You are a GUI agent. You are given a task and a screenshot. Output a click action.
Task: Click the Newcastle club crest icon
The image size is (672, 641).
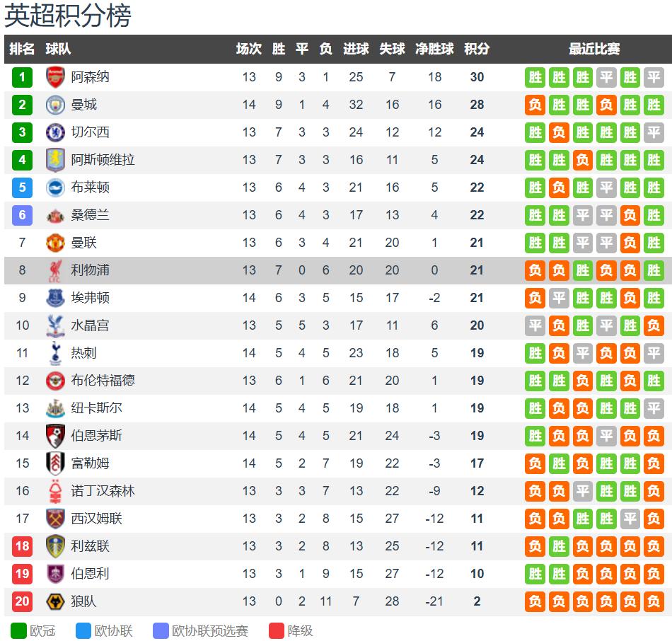[x=55, y=408]
